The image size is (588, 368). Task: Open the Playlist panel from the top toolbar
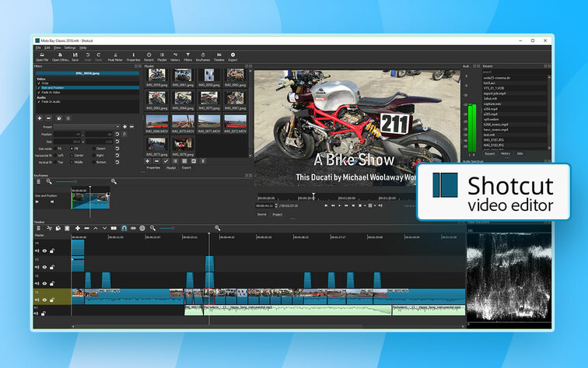point(162,57)
